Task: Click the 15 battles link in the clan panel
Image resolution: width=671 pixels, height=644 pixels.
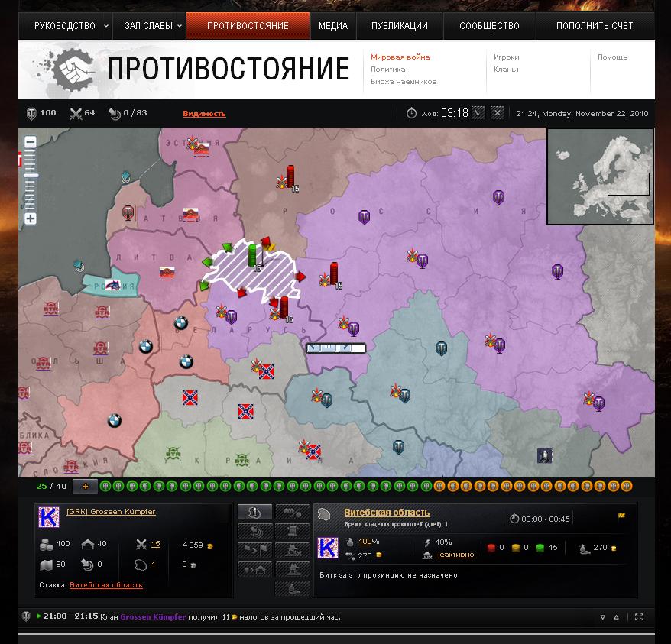Action: 156,543
